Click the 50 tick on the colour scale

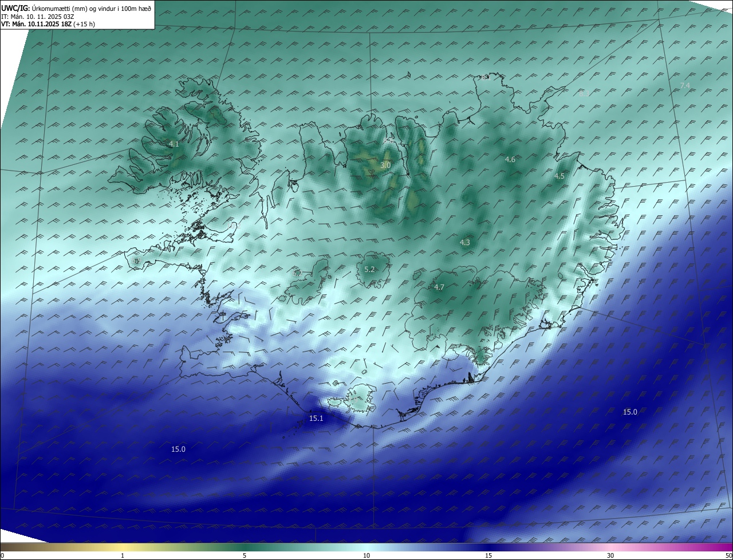click(728, 555)
